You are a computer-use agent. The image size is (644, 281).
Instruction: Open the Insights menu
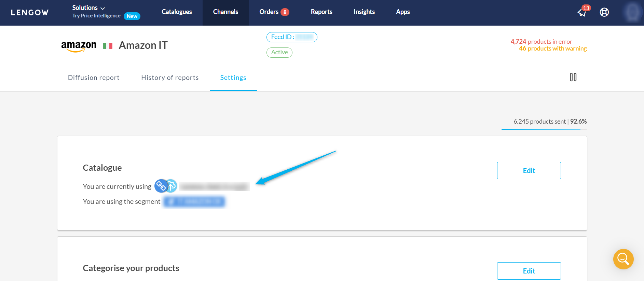(x=364, y=12)
